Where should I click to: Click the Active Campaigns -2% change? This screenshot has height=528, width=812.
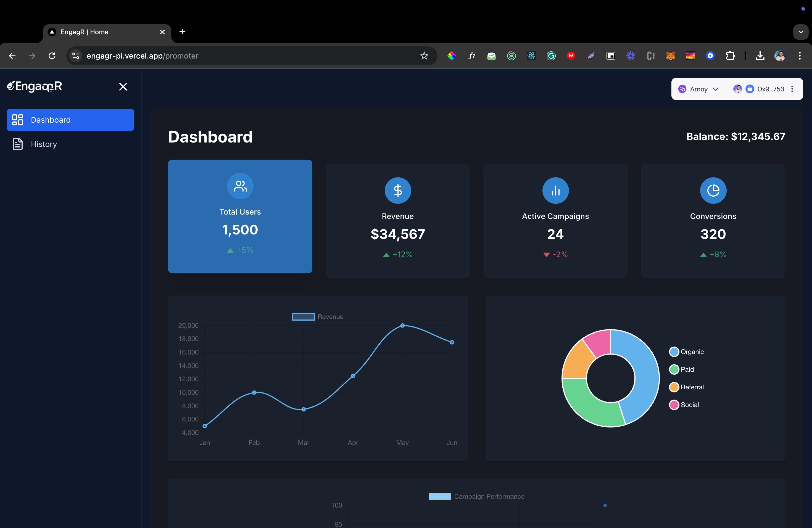[555, 254]
